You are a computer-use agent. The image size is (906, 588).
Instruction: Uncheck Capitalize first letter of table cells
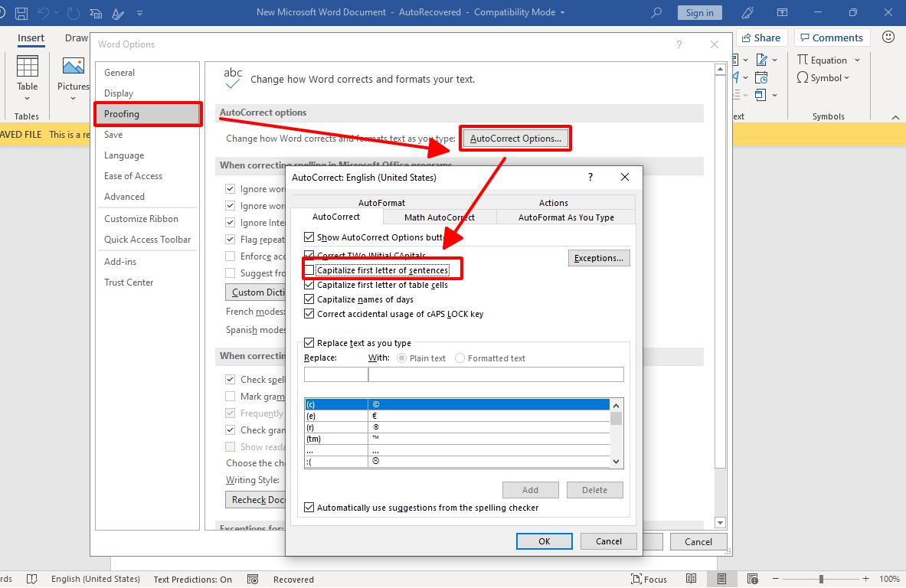click(309, 285)
